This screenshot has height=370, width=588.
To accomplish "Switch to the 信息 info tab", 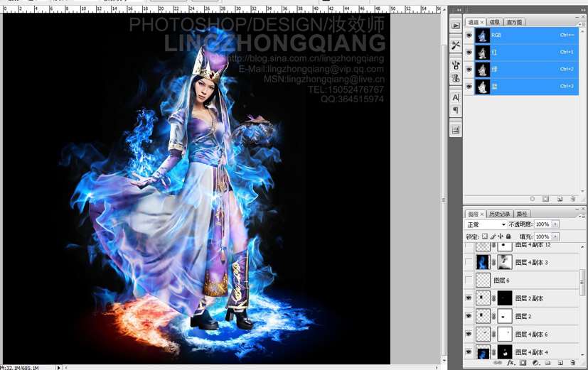I will [x=493, y=22].
